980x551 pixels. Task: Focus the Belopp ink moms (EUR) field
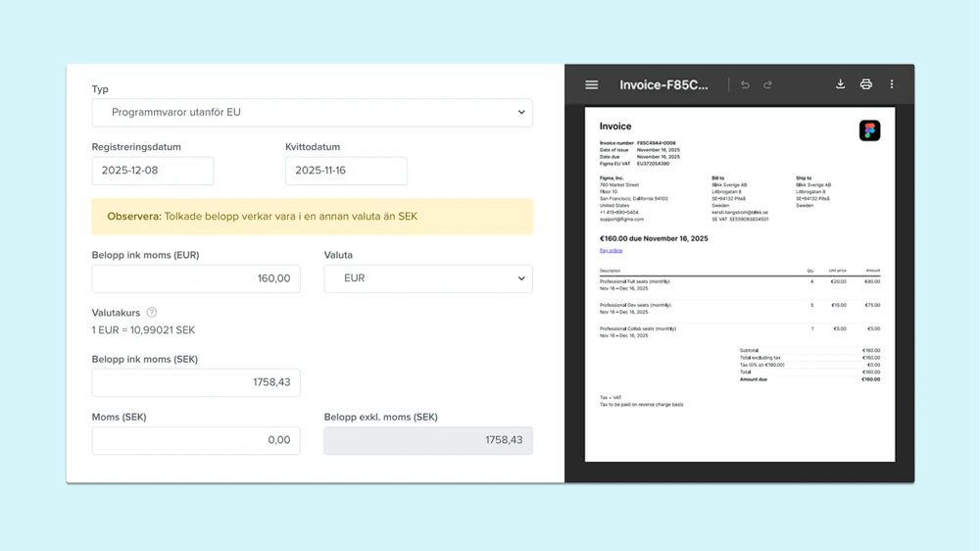[x=196, y=278]
